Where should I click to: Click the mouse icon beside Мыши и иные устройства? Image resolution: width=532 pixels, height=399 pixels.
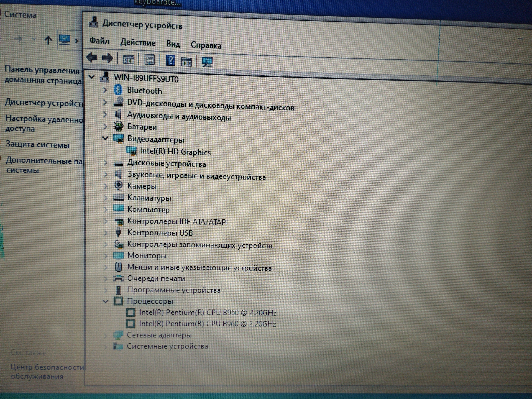(x=119, y=267)
